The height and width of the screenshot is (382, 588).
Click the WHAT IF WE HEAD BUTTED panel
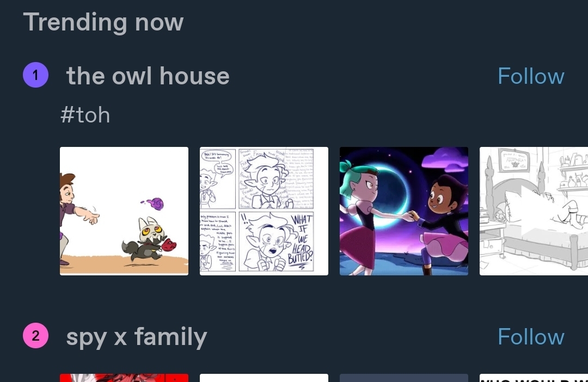click(277, 242)
